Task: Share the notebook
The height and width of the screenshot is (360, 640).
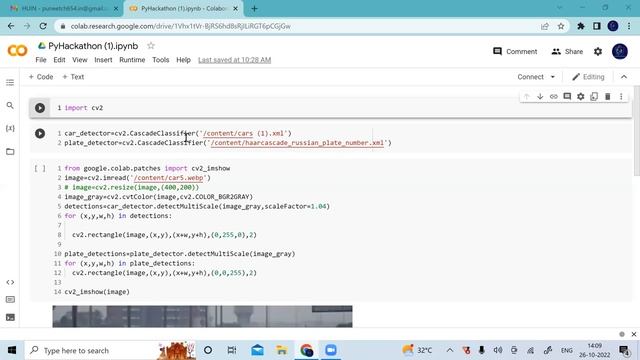Action: click(x=567, y=51)
